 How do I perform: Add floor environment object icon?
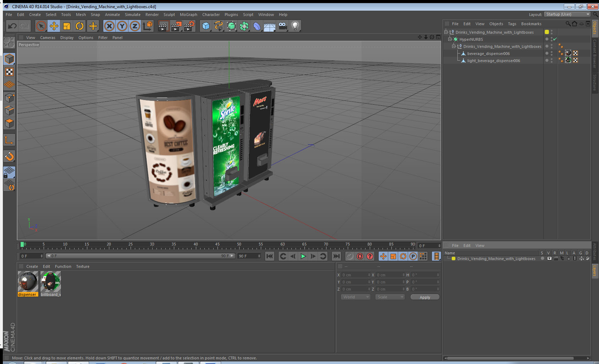coord(270,26)
